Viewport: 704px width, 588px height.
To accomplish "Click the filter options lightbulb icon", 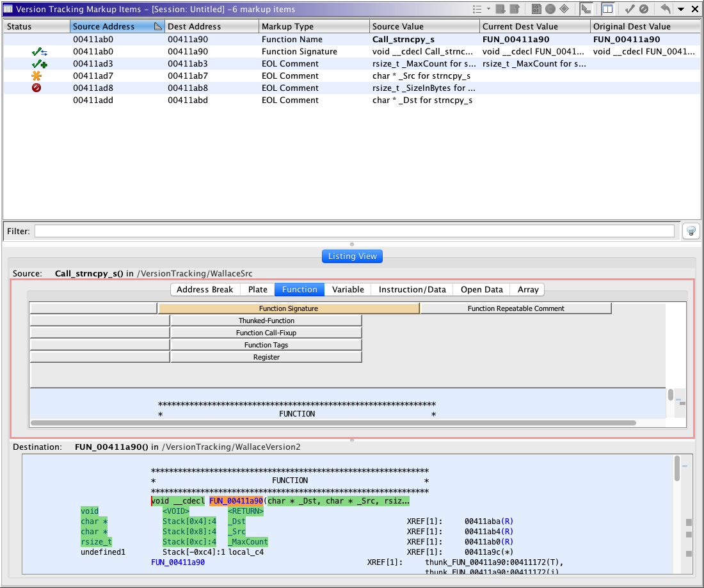I will coord(690,231).
